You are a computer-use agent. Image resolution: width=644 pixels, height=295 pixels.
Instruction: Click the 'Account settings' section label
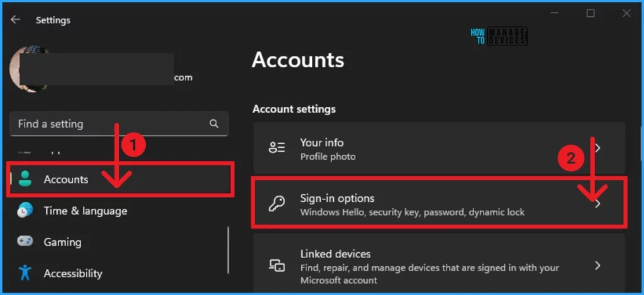pyautogui.click(x=294, y=109)
